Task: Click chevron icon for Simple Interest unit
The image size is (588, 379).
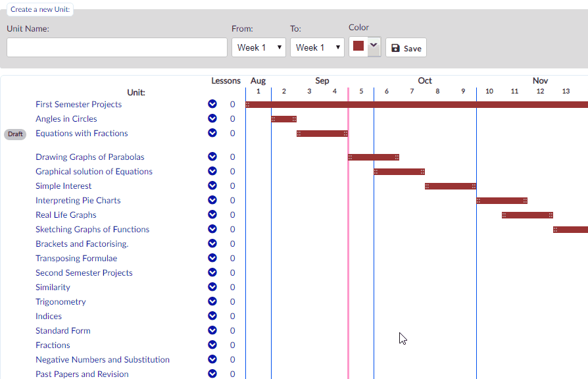Action: tap(212, 186)
